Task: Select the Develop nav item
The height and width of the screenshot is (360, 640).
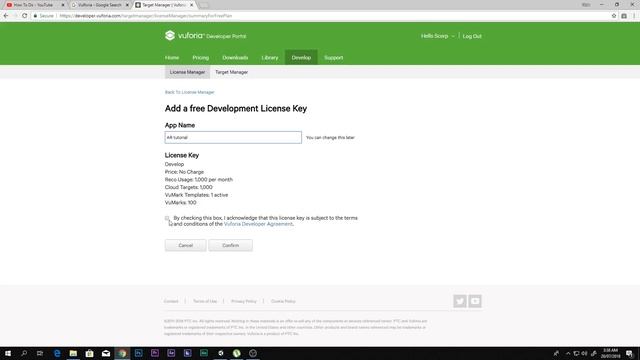Action: (301, 58)
